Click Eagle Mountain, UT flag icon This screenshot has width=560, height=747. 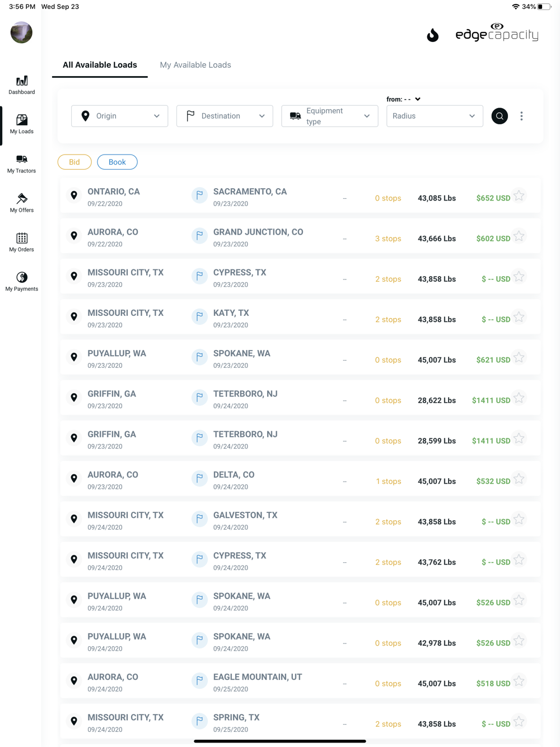(x=199, y=680)
